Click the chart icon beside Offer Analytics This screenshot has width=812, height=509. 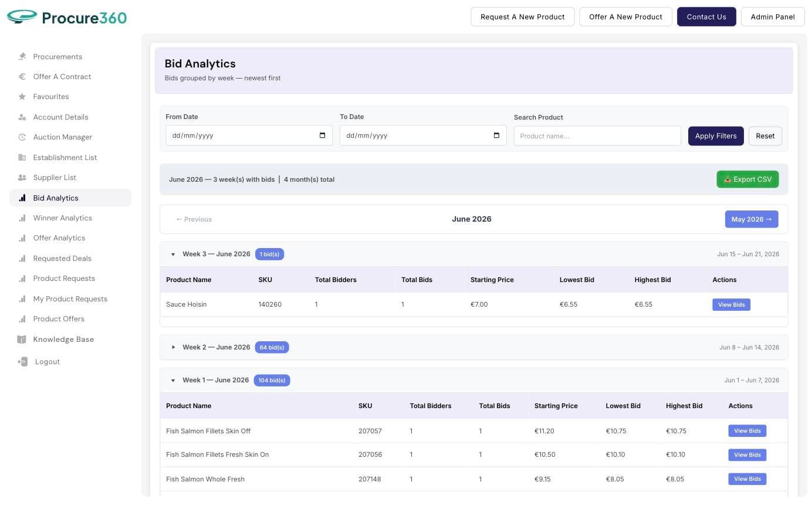click(x=22, y=238)
